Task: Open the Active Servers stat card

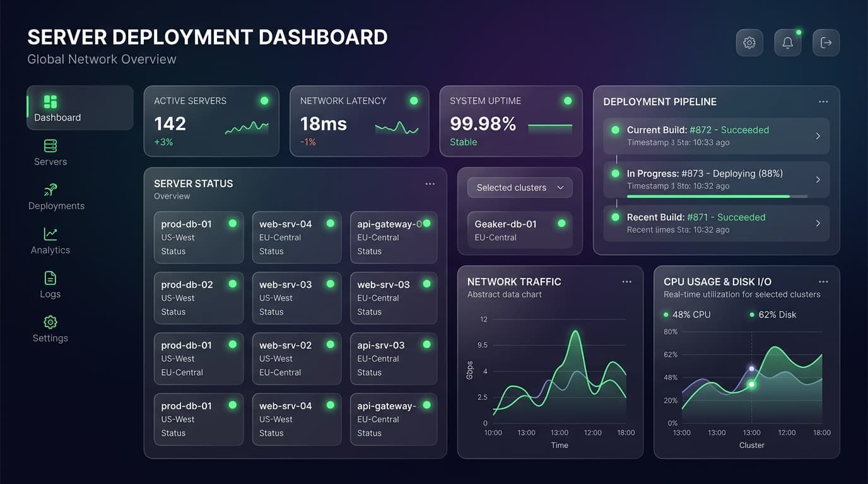Action: coord(211,121)
